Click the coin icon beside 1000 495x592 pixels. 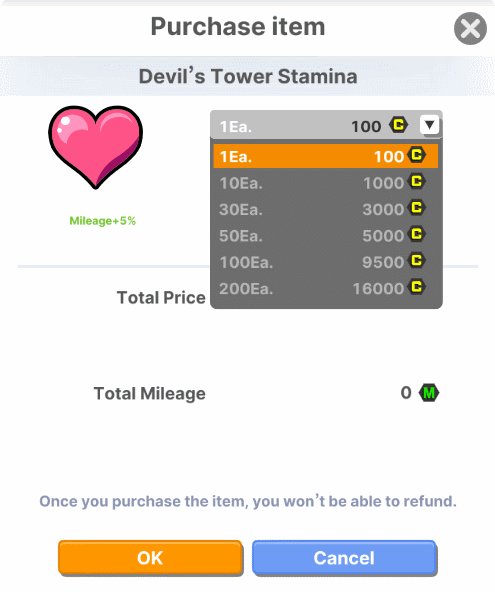(417, 182)
